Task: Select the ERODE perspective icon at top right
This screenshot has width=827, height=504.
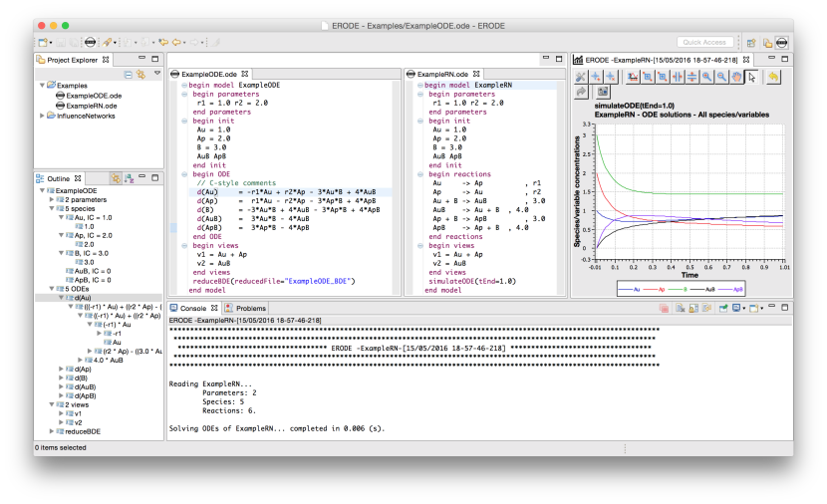Action: [781, 43]
